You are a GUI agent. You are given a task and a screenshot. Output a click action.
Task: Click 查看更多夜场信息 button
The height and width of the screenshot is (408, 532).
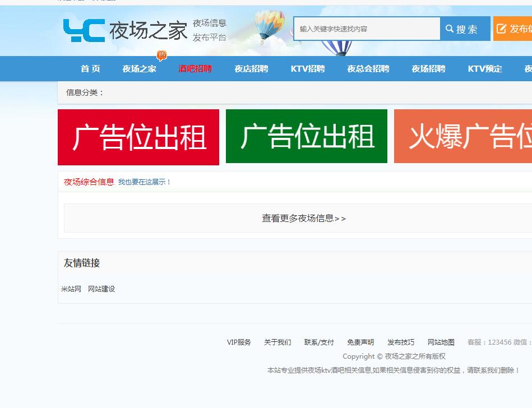304,218
